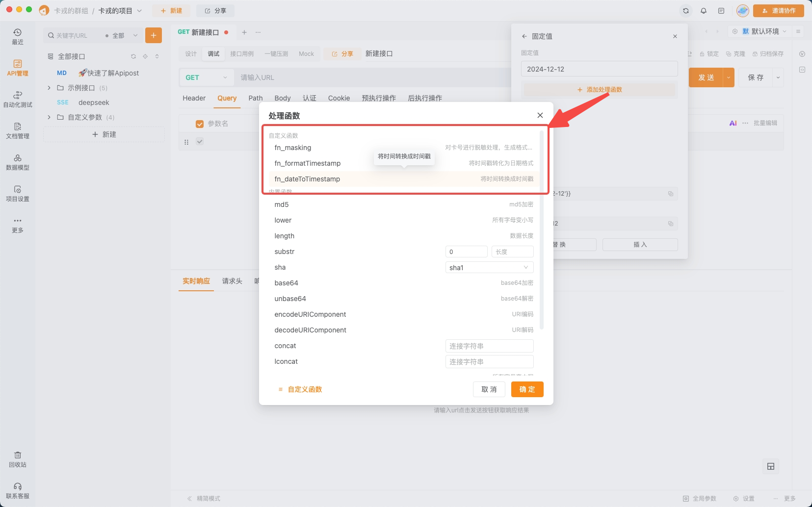Switch to the 请求头 response tab

[x=232, y=281]
